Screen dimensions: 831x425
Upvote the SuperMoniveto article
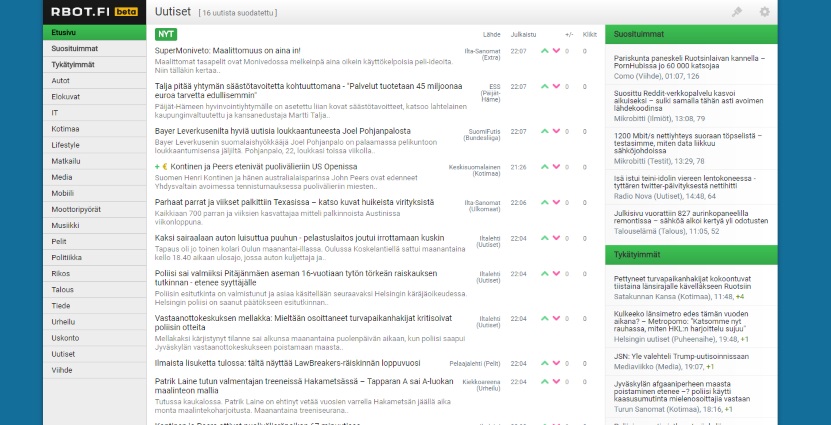(x=545, y=51)
